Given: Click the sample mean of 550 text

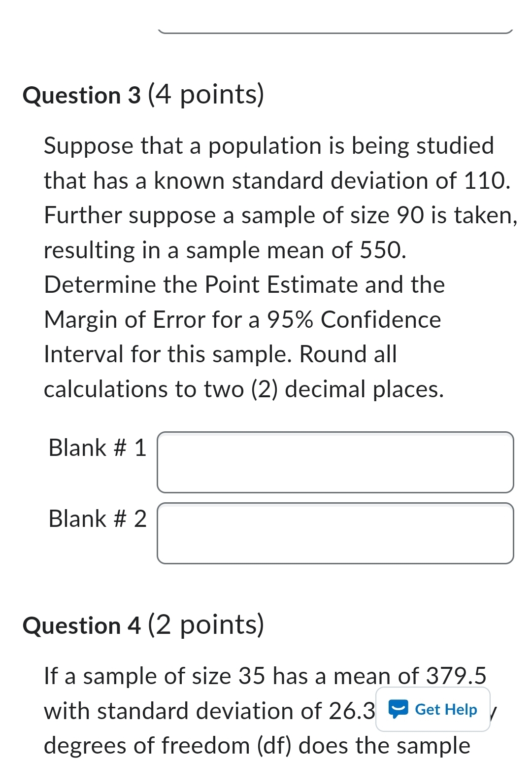Looking at the screenshot, I should point(224,250).
